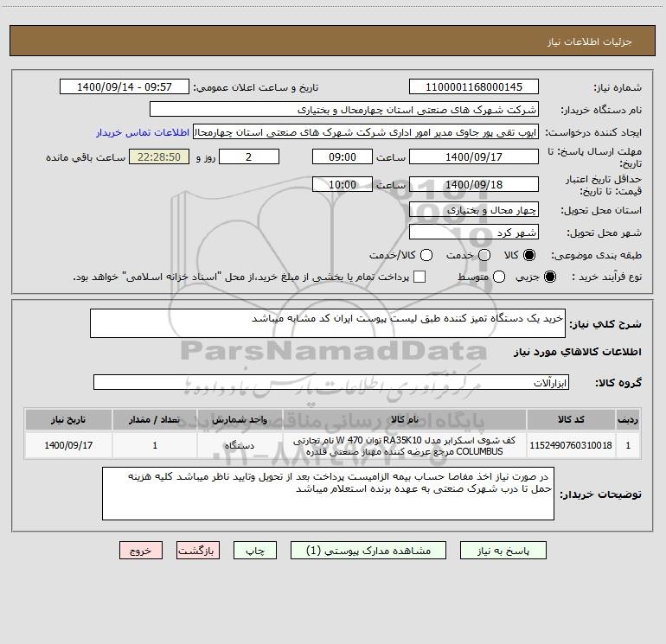Click اطلاعات کالاهای مورد نیاز heading
Screen dimensions: 666x644
(578, 352)
